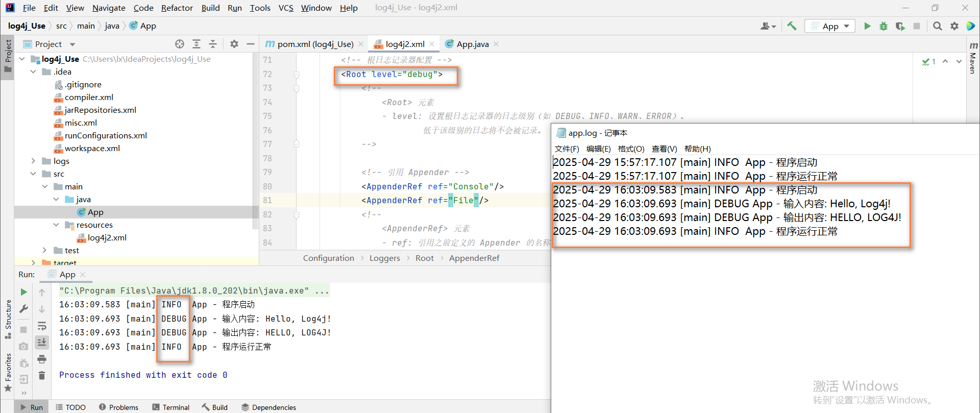Select opened file locator icon in Project panel
The height and width of the screenshot is (413, 980).
point(180,44)
